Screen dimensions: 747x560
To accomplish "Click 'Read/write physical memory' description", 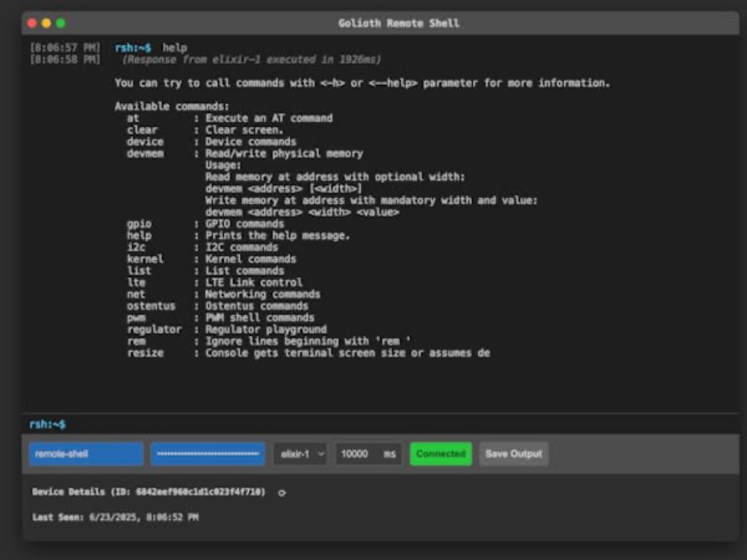I will pos(284,153).
